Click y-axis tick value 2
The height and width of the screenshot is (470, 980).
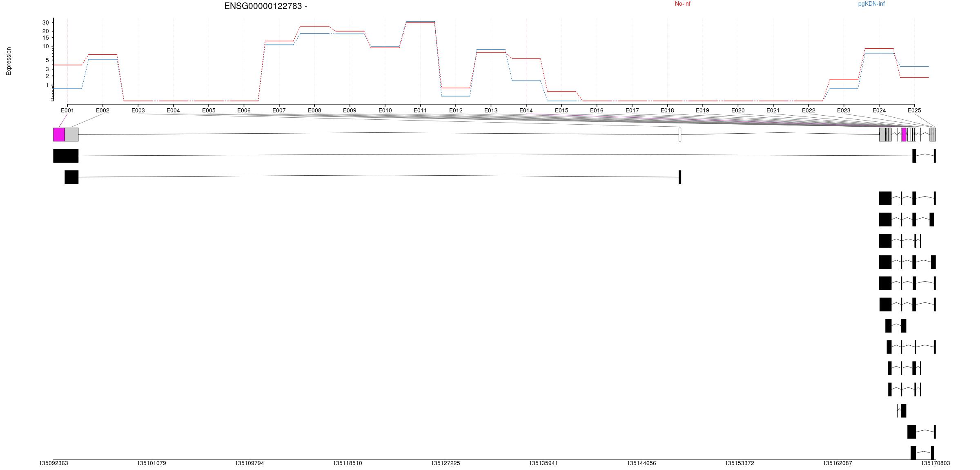47,76
